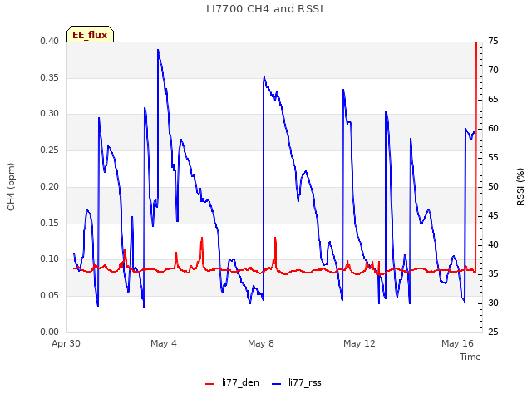
Task: Click the 0.25 left axis value
Action: (50, 150)
